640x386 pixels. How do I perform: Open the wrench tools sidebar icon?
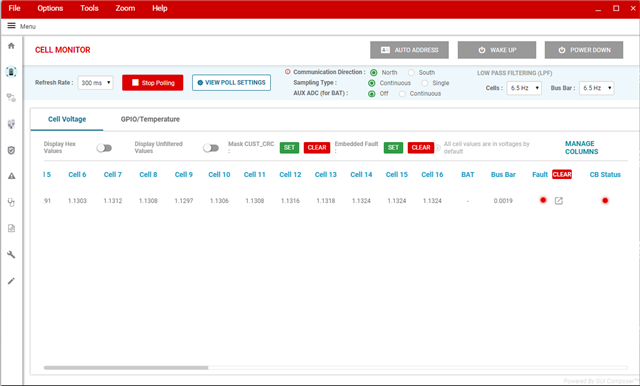11,255
